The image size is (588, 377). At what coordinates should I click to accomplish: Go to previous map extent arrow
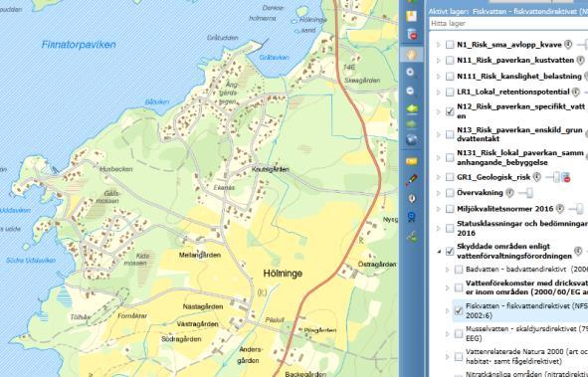(411, 109)
